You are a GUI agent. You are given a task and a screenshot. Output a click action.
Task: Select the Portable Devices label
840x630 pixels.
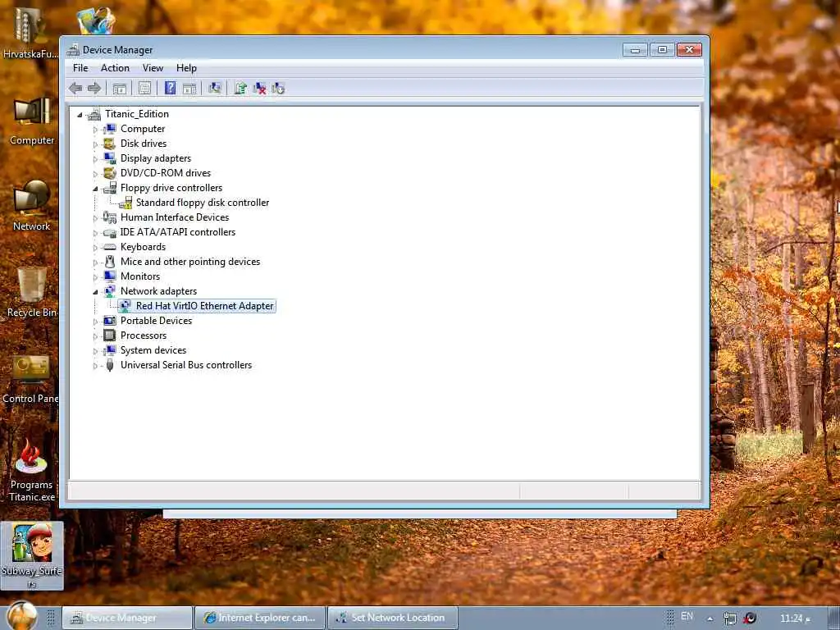(156, 321)
